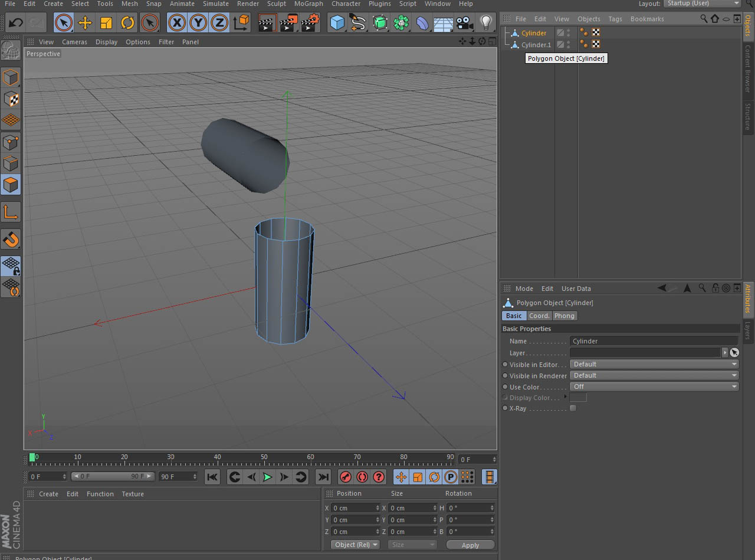This screenshot has height=560, width=755.
Task: Select the Move tool in top toolbar
Action: point(85,23)
